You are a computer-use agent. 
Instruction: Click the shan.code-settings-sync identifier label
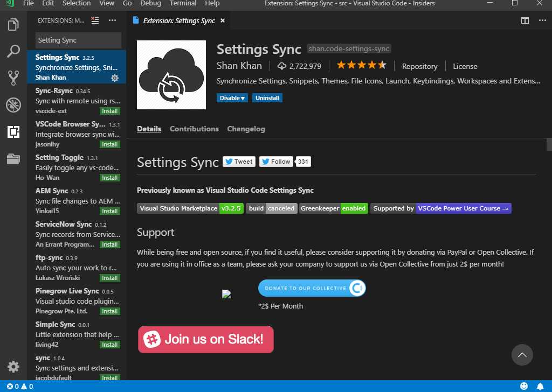coord(349,48)
